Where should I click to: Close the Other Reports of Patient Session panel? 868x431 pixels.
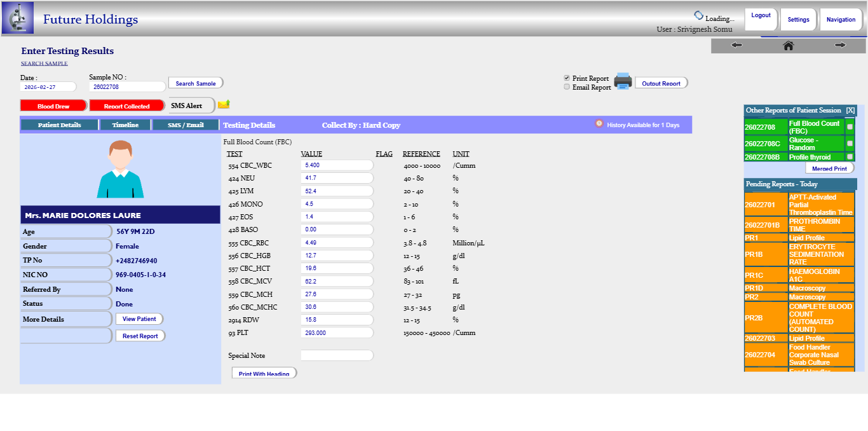pos(850,111)
